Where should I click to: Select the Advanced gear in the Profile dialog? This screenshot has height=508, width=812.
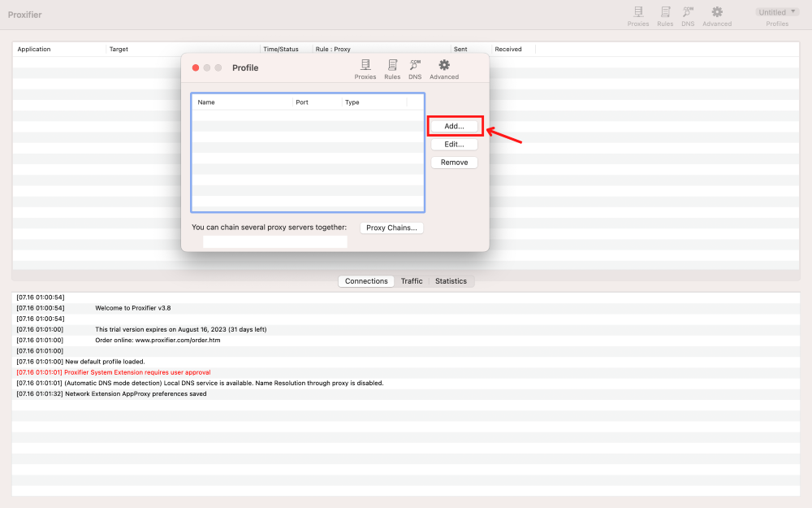[444, 69]
